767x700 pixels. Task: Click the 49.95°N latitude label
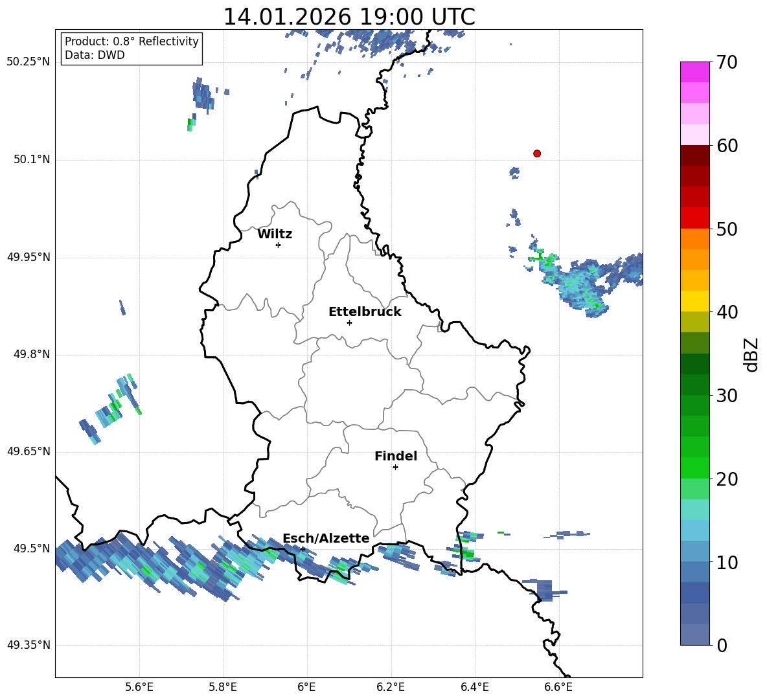[29, 257]
